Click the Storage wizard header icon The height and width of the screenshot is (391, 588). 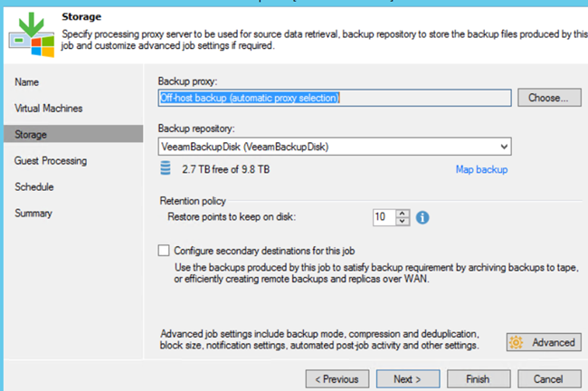tap(30, 33)
